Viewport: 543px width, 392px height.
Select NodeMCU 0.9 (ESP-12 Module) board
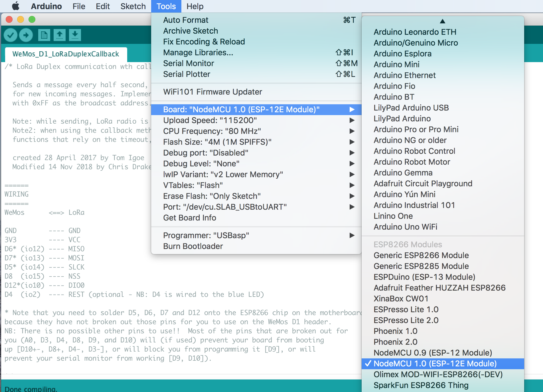coord(443,353)
